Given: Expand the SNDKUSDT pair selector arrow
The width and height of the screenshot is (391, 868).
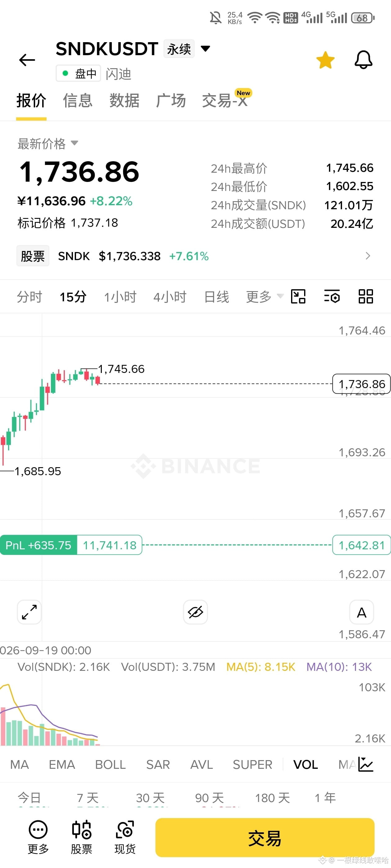Looking at the screenshot, I should [x=205, y=49].
